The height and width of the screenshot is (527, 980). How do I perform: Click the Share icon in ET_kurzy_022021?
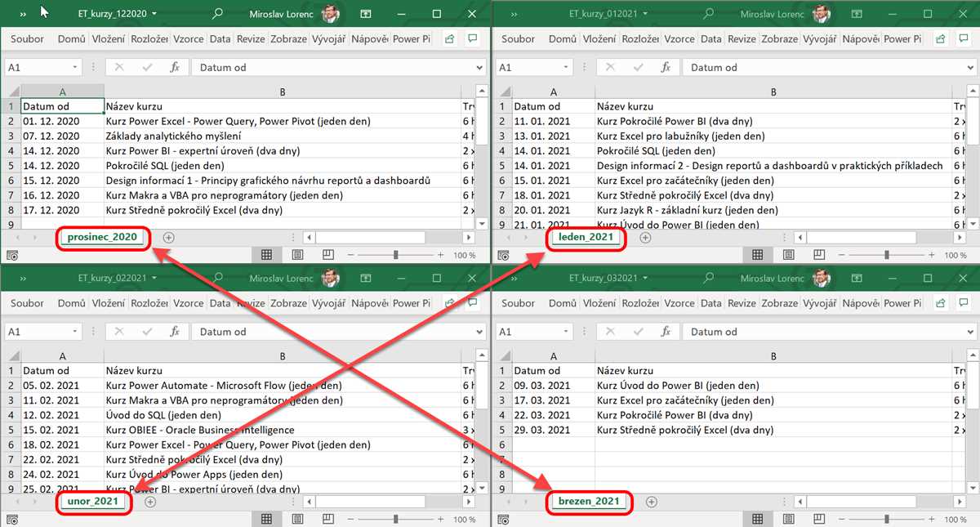[x=450, y=303]
